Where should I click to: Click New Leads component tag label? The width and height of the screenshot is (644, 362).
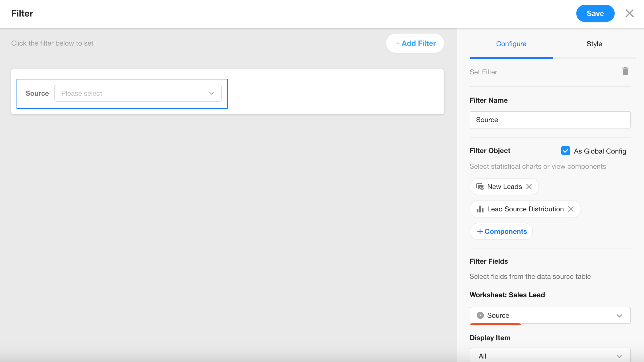point(504,187)
